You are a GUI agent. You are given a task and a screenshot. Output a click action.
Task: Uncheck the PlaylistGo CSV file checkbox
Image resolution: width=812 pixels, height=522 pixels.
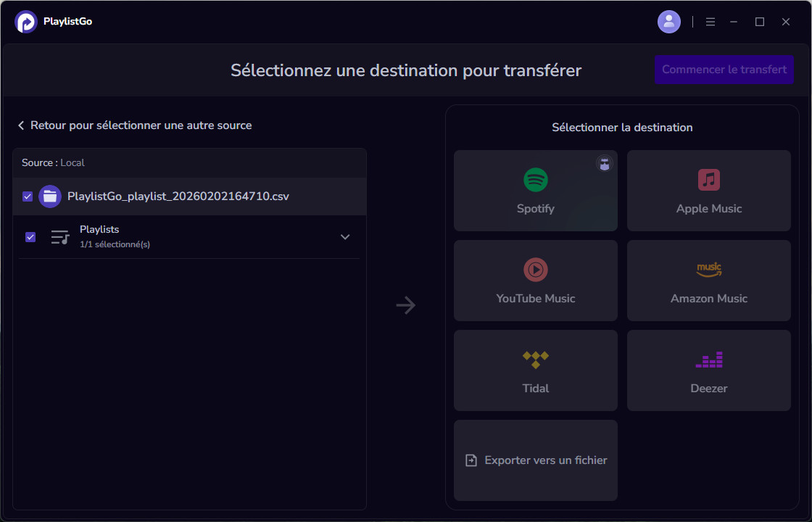pos(28,196)
